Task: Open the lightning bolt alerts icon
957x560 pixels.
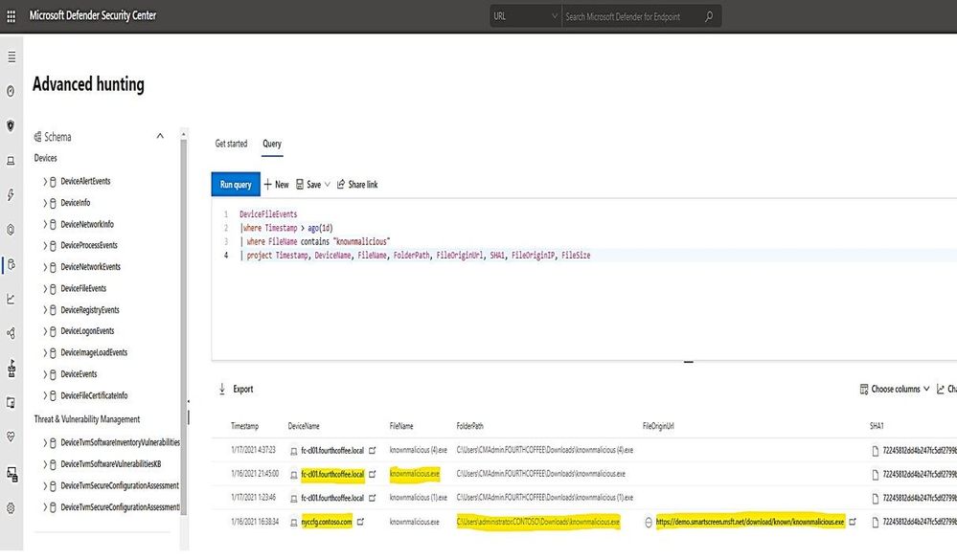Action: click(11, 195)
